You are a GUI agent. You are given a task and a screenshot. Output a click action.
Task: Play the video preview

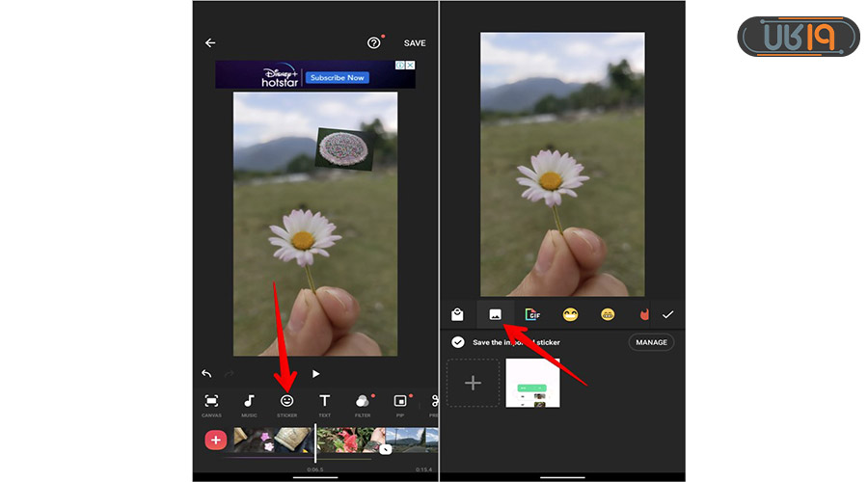coord(315,374)
